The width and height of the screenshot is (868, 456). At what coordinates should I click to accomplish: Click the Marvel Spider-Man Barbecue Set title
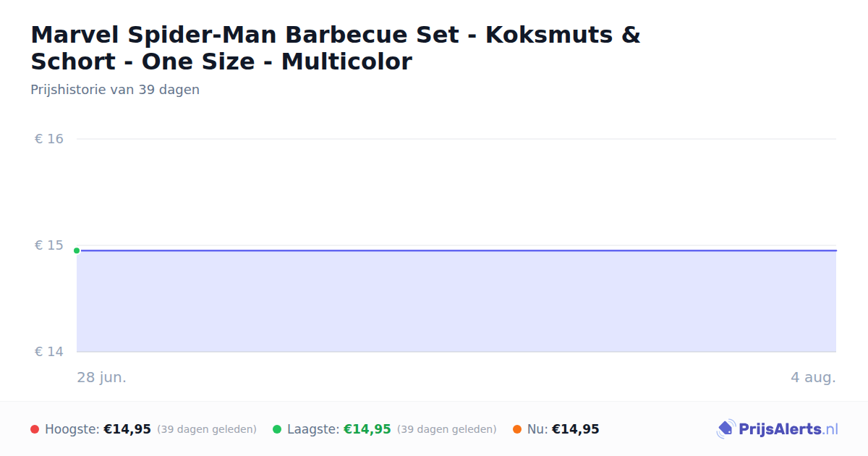point(336,48)
